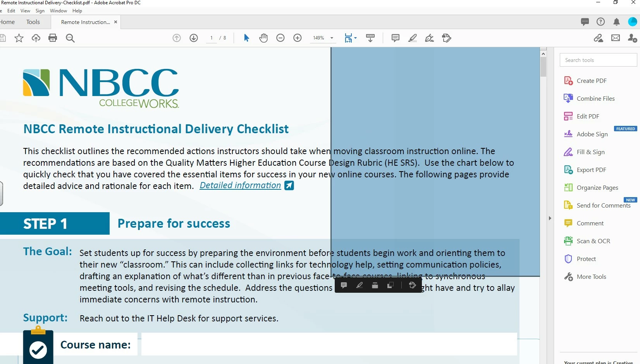Open Send for Comments tool
Screen dimensions: 640x364
coord(598,205)
